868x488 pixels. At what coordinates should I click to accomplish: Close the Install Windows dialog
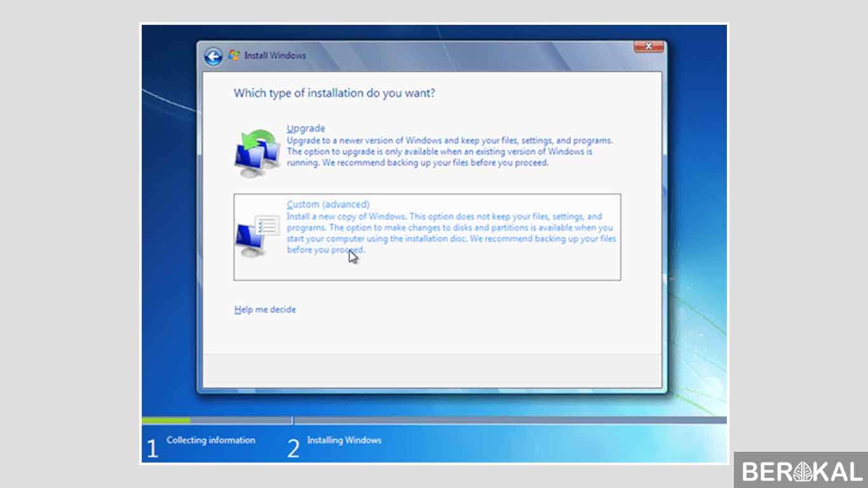(x=649, y=46)
